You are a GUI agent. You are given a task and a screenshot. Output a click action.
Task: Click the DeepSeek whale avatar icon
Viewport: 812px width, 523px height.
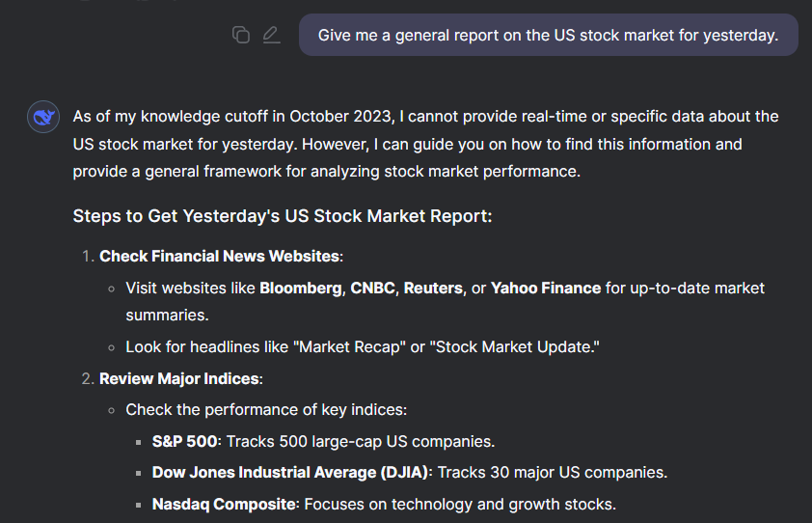tap(43, 117)
